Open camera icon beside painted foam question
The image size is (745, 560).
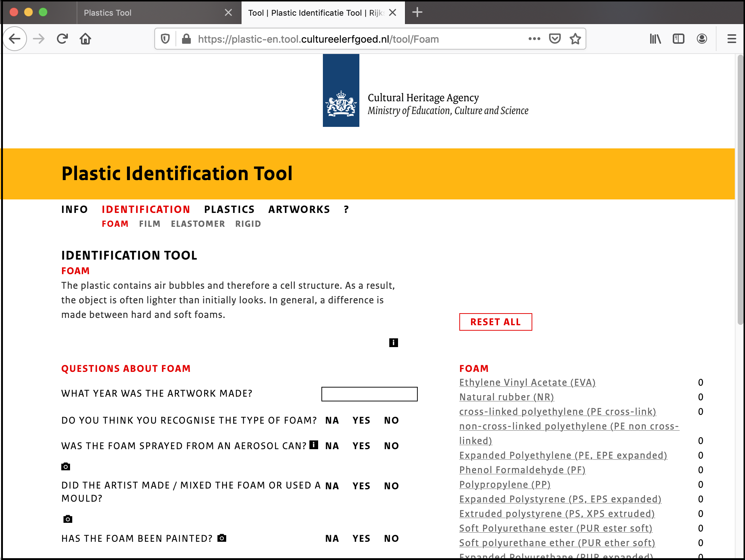click(222, 538)
